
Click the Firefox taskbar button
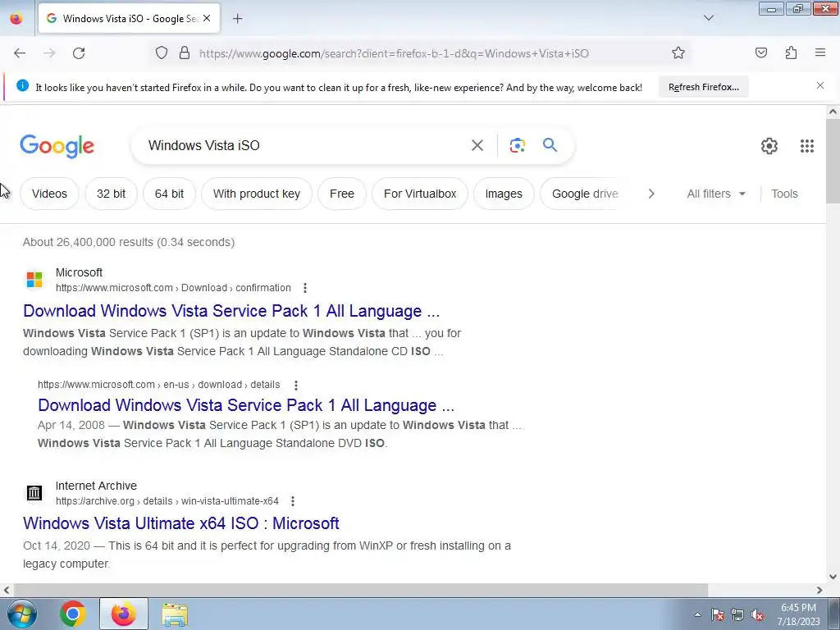[x=124, y=614]
